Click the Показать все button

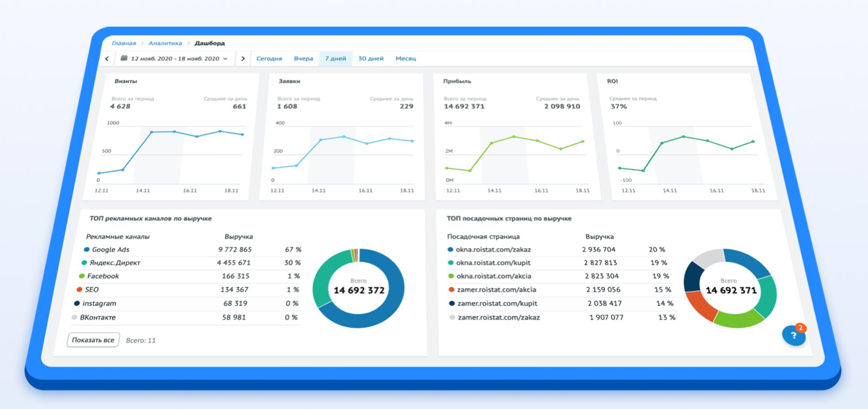[93, 340]
